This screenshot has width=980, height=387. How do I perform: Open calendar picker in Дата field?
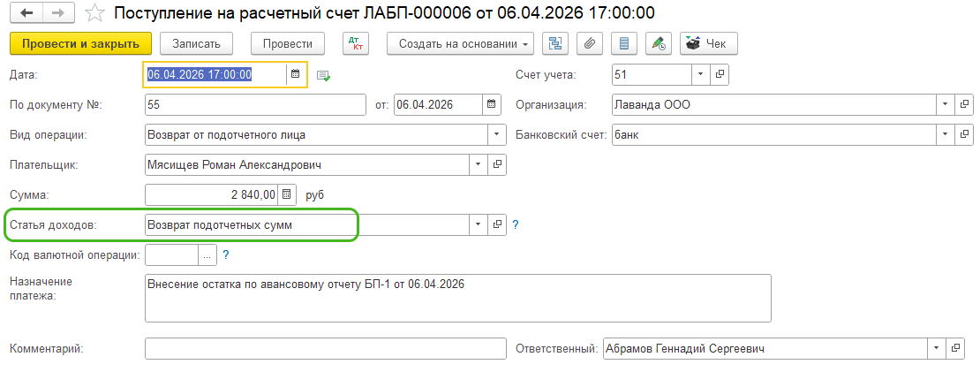click(x=294, y=75)
